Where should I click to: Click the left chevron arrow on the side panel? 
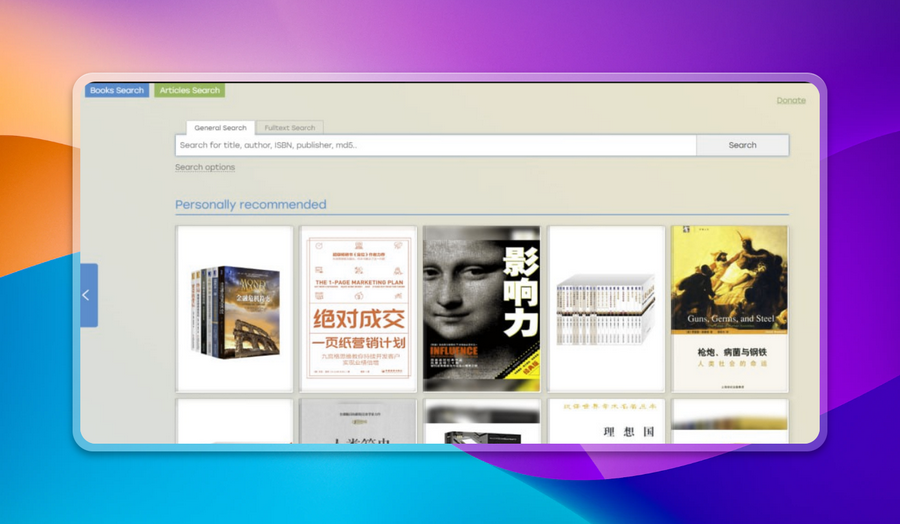coord(86,295)
